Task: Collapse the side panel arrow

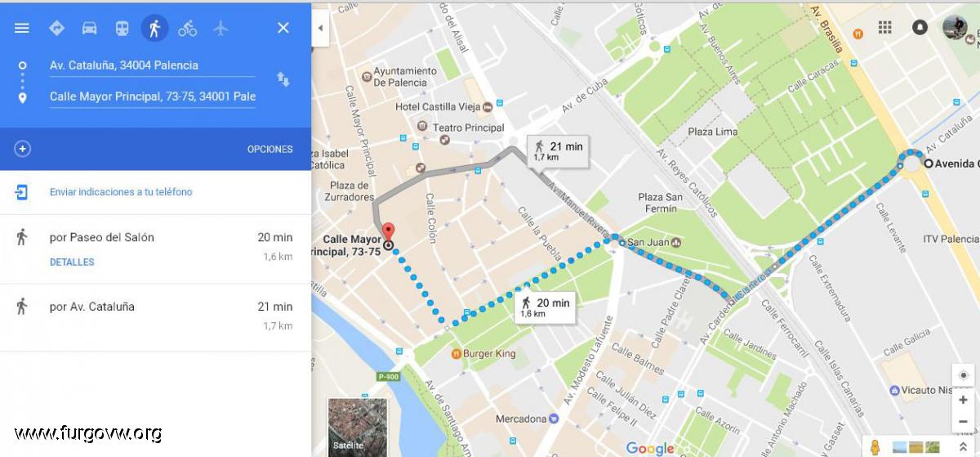Action: click(320, 28)
